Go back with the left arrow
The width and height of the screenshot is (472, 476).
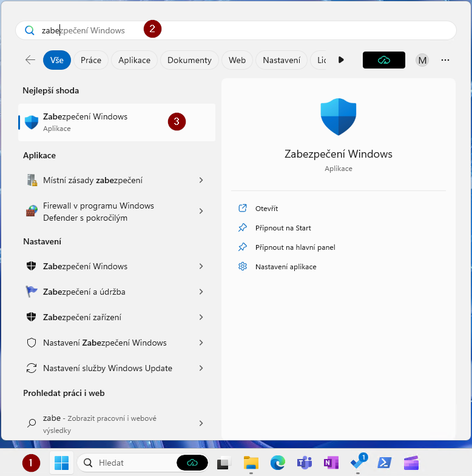click(30, 60)
